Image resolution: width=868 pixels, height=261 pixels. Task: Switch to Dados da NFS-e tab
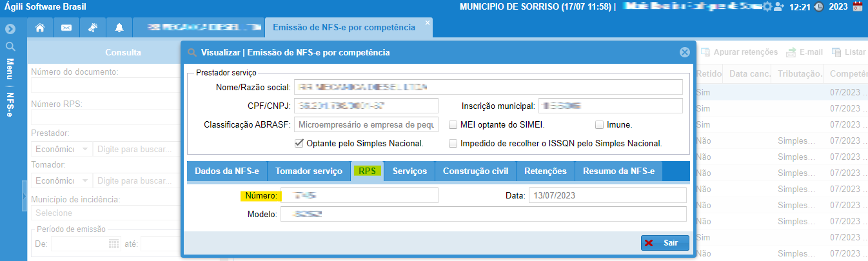pos(227,171)
